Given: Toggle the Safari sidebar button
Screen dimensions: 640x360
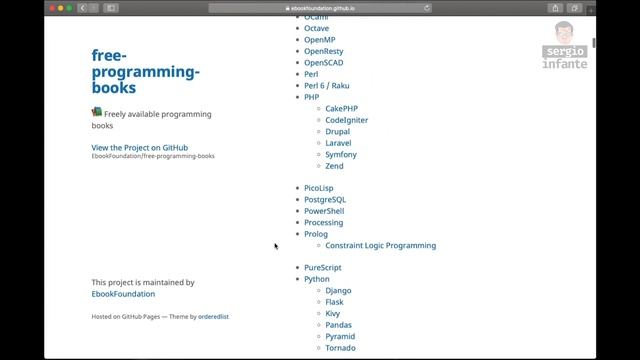Looking at the screenshot, I should coord(111,8).
